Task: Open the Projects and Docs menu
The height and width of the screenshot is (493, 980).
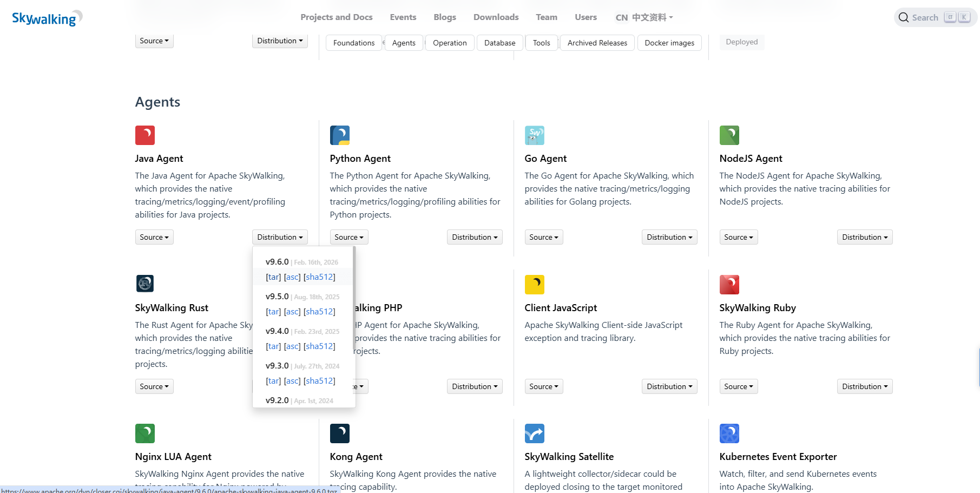Action: (x=337, y=17)
